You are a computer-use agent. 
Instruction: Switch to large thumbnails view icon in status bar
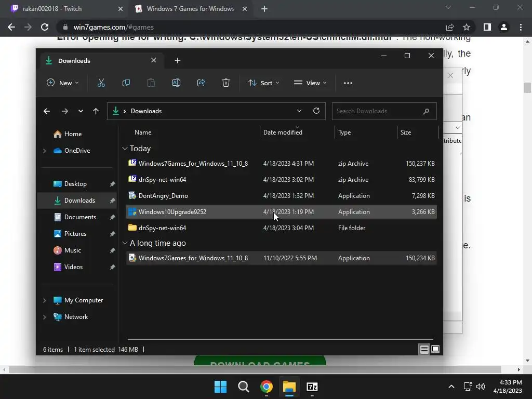coord(435,349)
